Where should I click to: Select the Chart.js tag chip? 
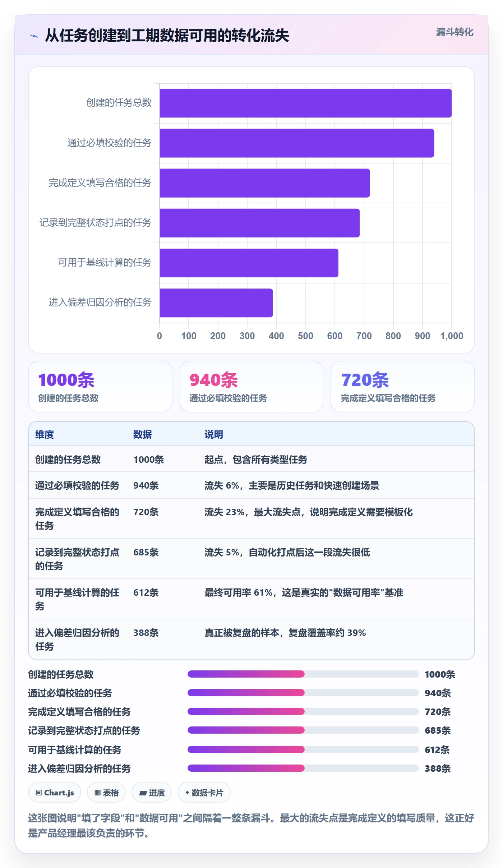click(55, 793)
